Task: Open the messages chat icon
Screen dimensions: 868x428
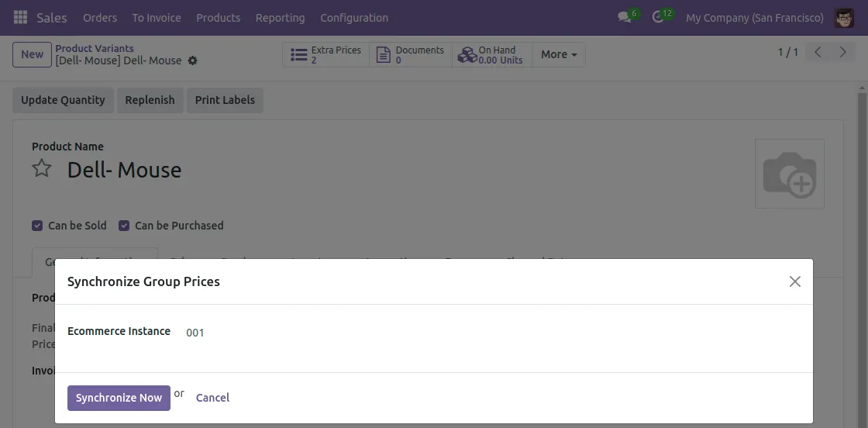Action: pos(625,18)
